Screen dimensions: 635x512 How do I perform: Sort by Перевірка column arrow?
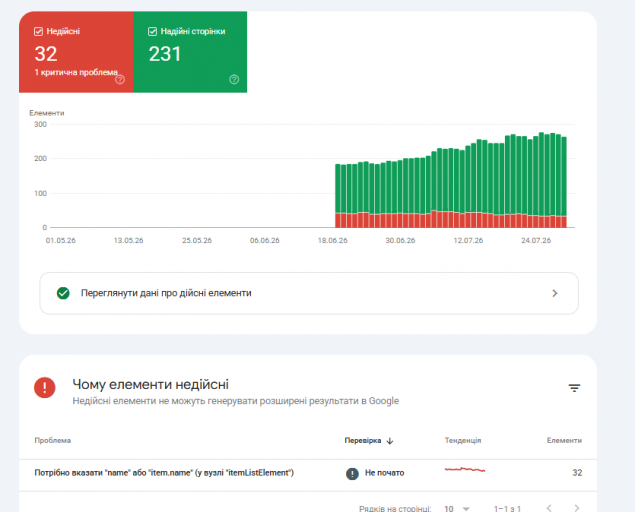(390, 441)
